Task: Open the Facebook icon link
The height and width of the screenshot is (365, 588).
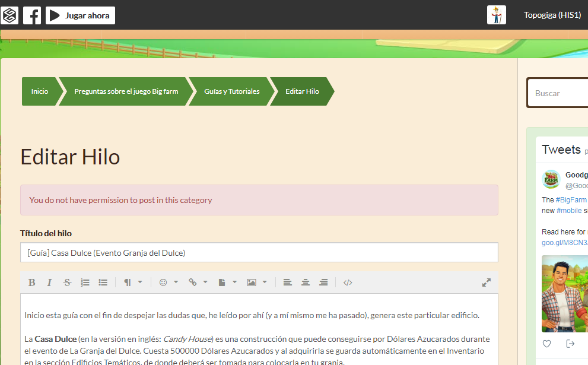Action: (32, 15)
